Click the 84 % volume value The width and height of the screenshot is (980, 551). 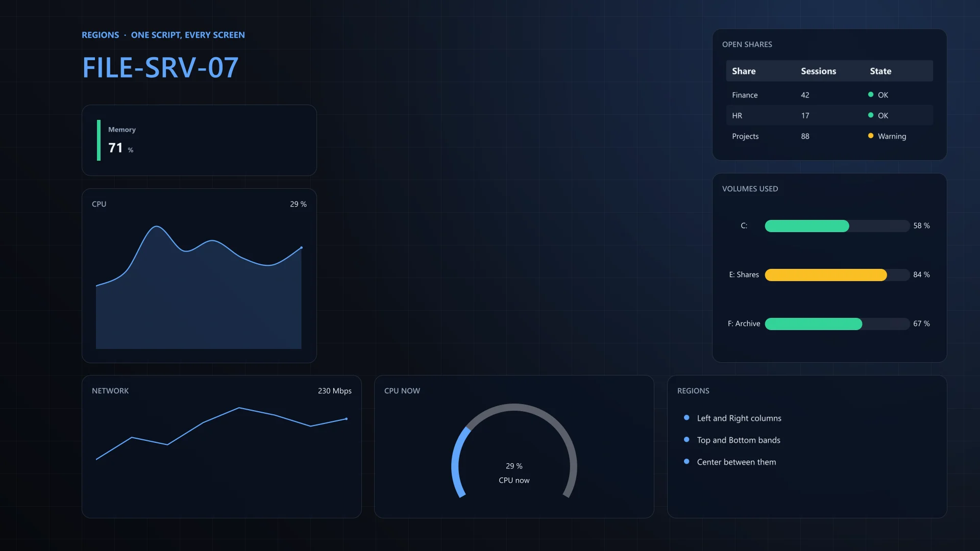(x=921, y=274)
